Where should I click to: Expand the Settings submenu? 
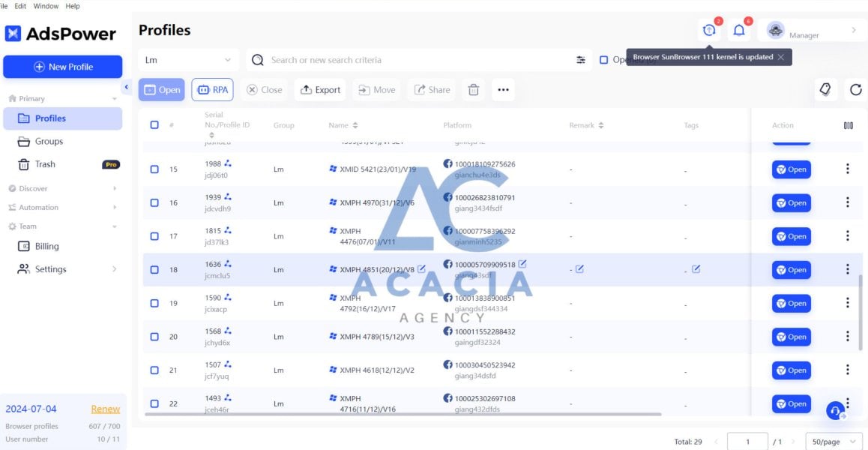tap(115, 269)
